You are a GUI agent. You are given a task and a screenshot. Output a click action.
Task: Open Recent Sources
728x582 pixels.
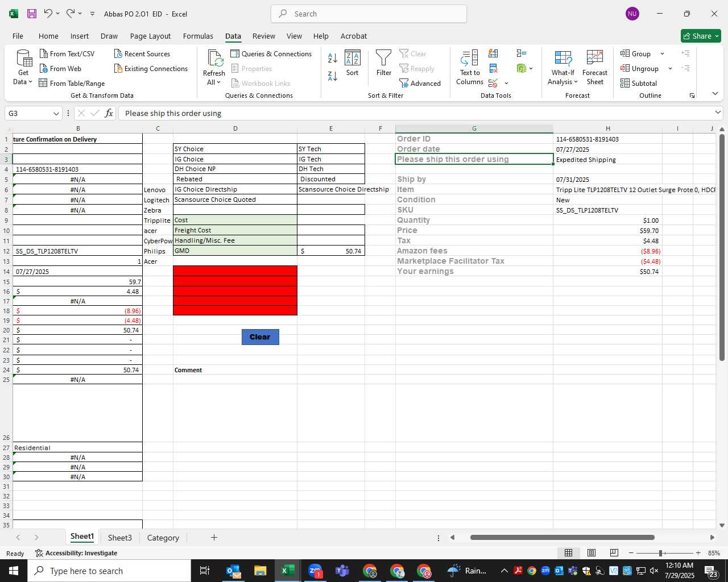pos(142,53)
